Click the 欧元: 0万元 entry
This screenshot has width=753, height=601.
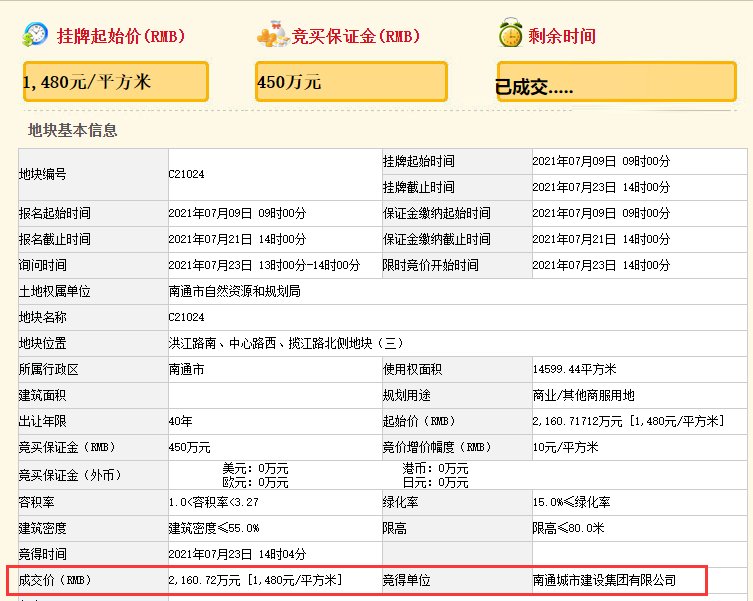pyautogui.click(x=255, y=482)
